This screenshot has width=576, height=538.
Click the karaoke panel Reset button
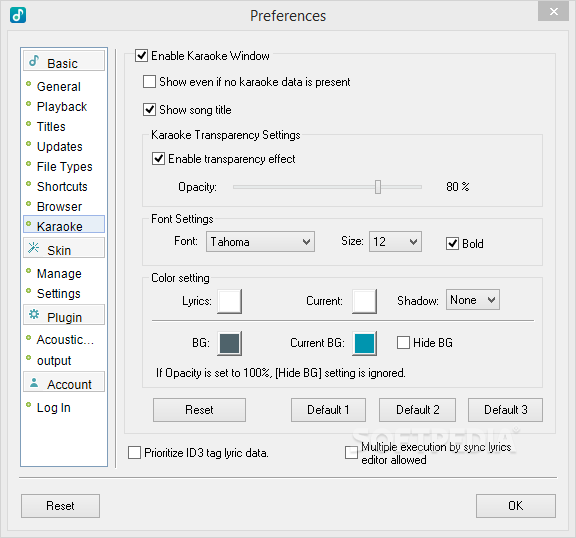click(x=199, y=410)
